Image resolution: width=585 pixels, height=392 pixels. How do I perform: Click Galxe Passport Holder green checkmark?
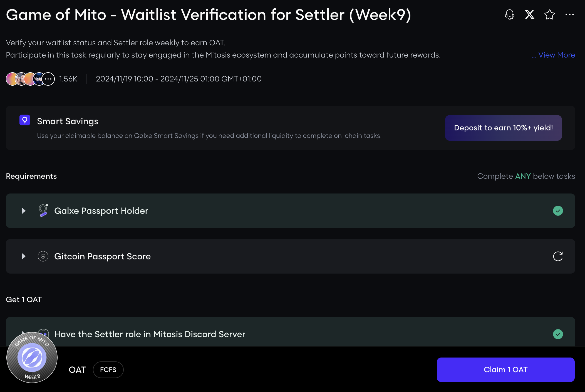pyautogui.click(x=558, y=211)
